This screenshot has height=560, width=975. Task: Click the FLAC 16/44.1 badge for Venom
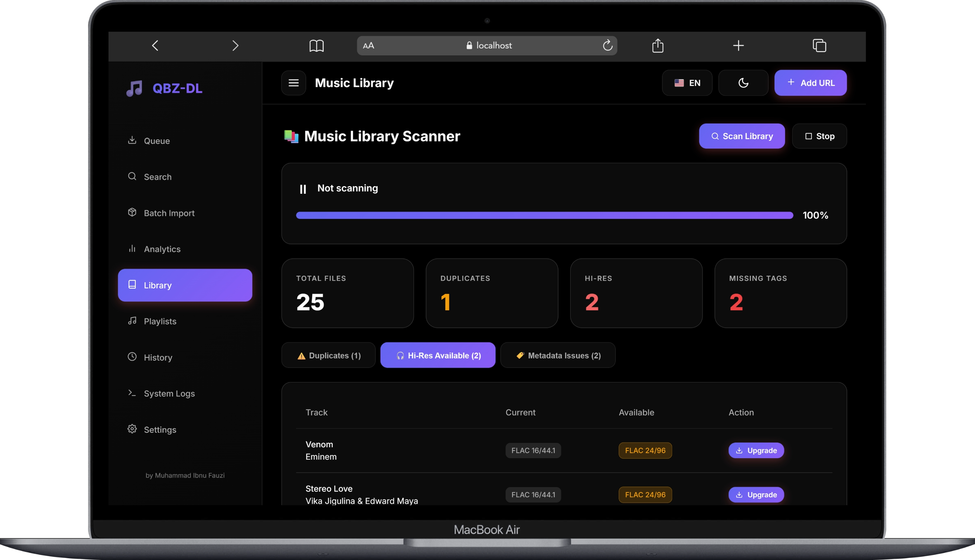[x=533, y=451]
